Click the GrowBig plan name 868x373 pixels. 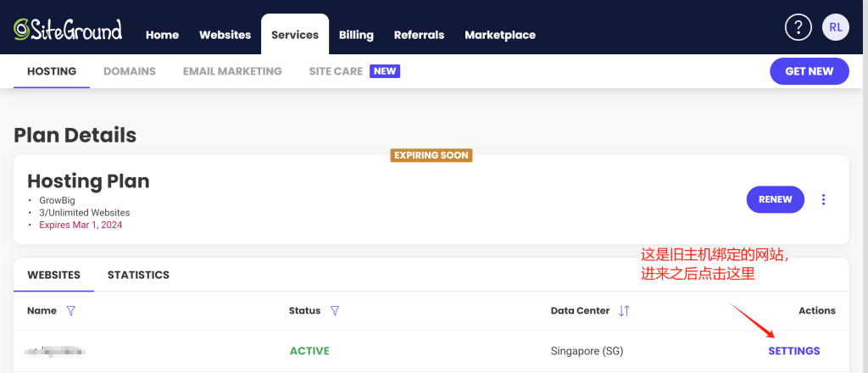[57, 200]
